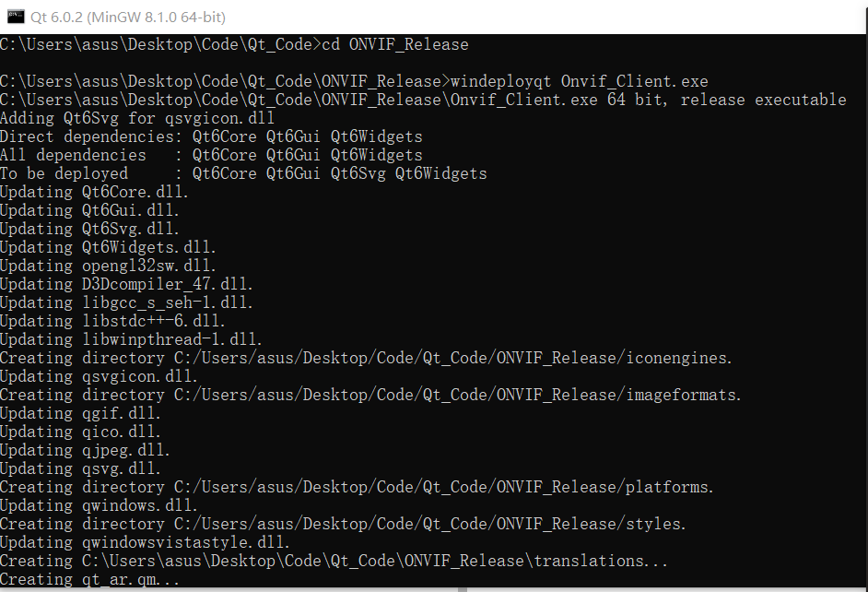The width and height of the screenshot is (868, 592).
Task: Click the 'Creating directory' line ending in platforms
Action: (357, 487)
